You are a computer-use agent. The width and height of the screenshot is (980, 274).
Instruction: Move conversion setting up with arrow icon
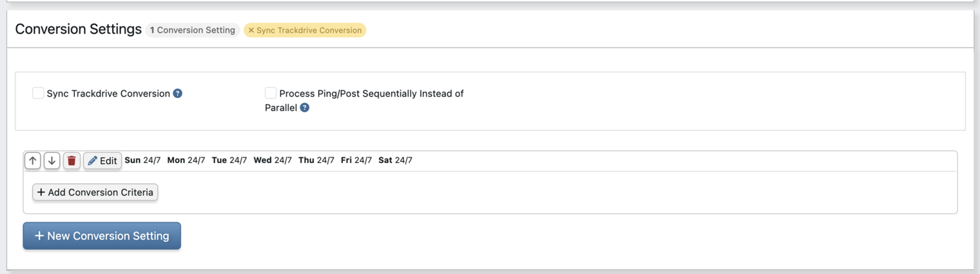click(x=33, y=161)
